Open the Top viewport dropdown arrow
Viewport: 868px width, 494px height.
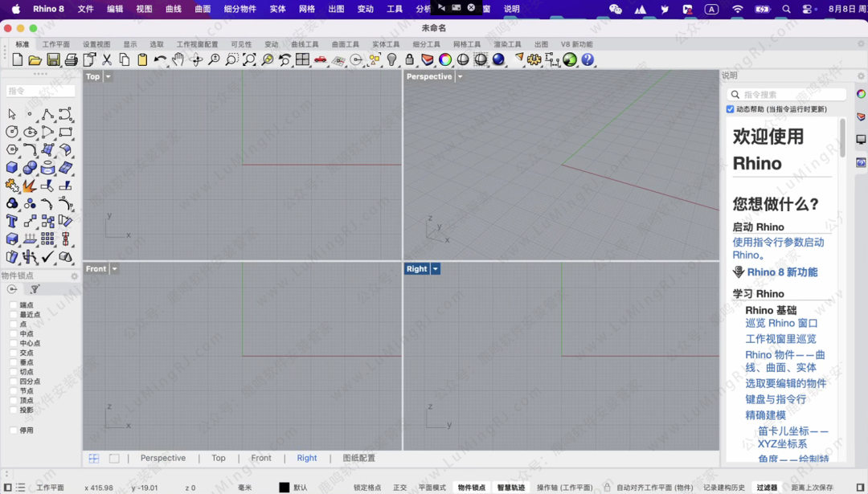(108, 77)
